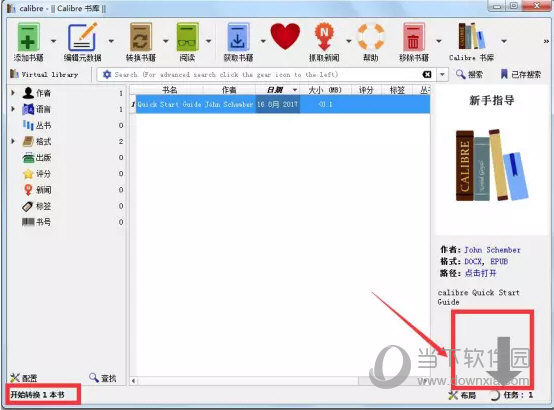Open the book viewer reading icon

(187, 37)
